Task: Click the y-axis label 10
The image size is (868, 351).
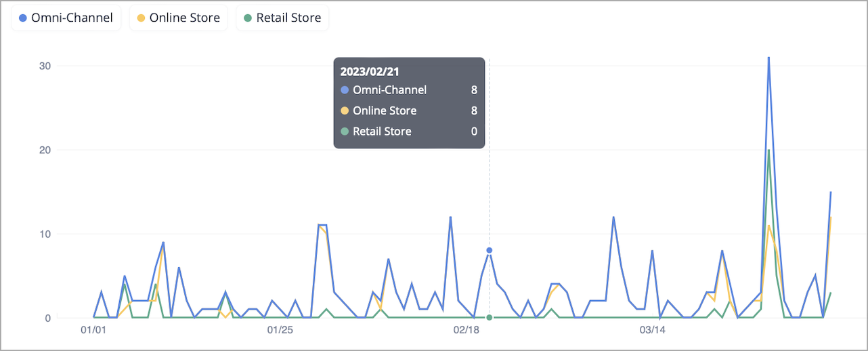Action: pos(45,234)
